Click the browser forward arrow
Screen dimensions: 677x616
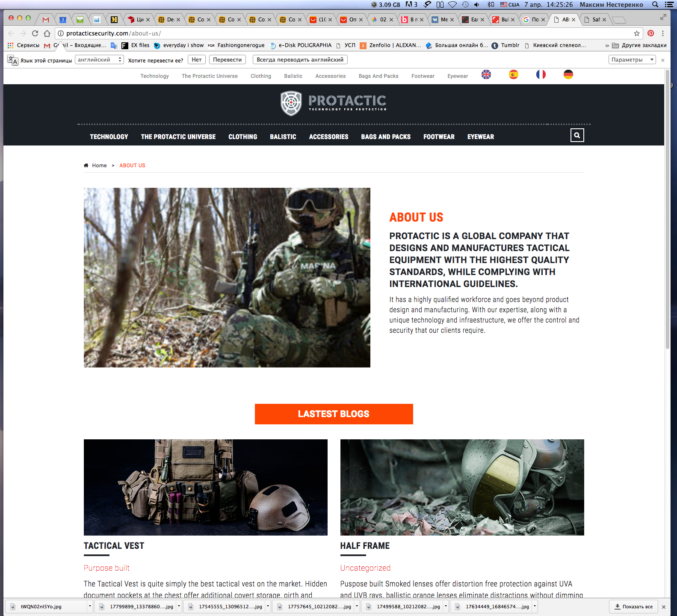(23, 33)
